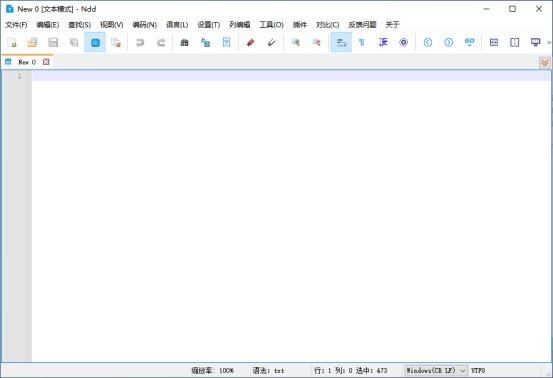Click the redo arrow icon
The image size is (553, 378).
161,43
